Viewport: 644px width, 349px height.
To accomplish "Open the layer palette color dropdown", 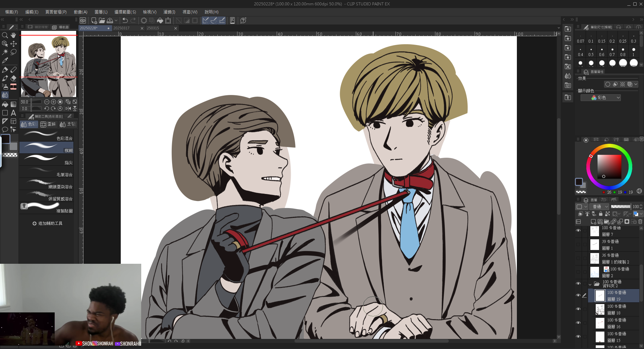I will (582, 207).
